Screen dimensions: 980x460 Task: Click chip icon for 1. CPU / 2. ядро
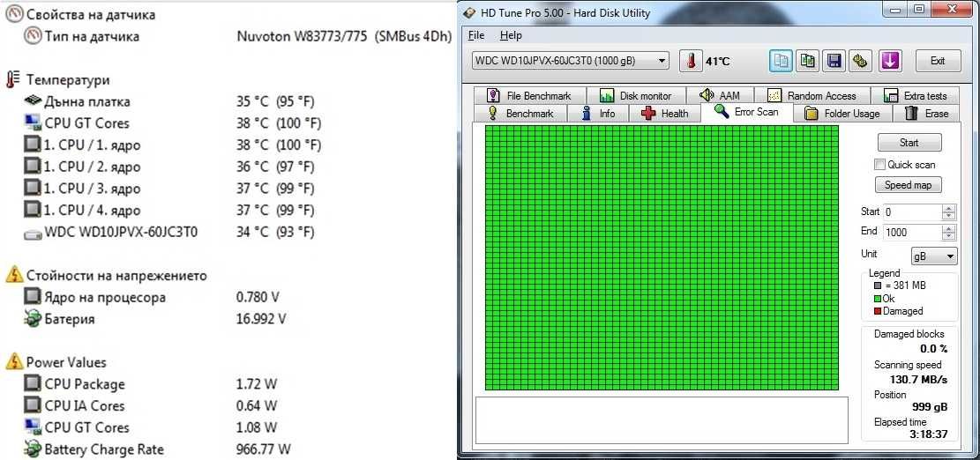[x=33, y=167]
